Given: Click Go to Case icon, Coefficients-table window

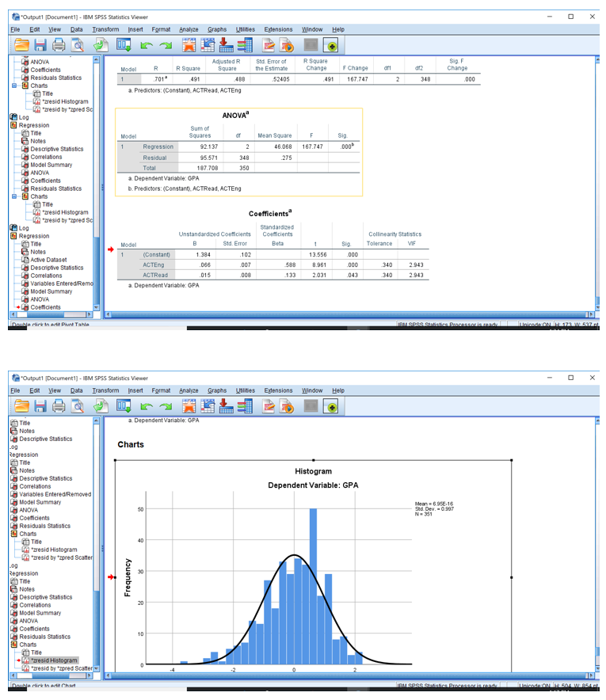Looking at the screenshot, I should click(208, 45).
